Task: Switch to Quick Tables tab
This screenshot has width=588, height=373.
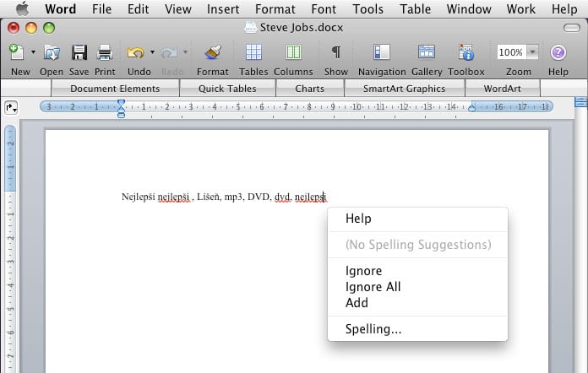Action: point(227,89)
